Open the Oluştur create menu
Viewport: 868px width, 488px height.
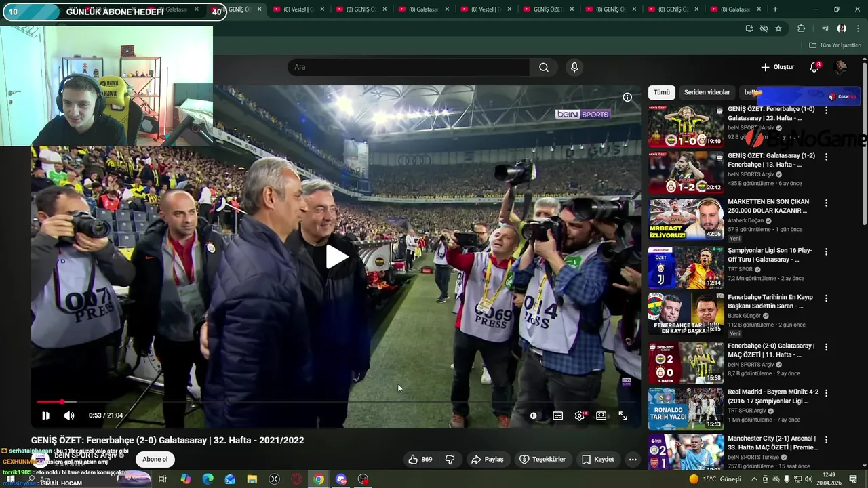777,67
